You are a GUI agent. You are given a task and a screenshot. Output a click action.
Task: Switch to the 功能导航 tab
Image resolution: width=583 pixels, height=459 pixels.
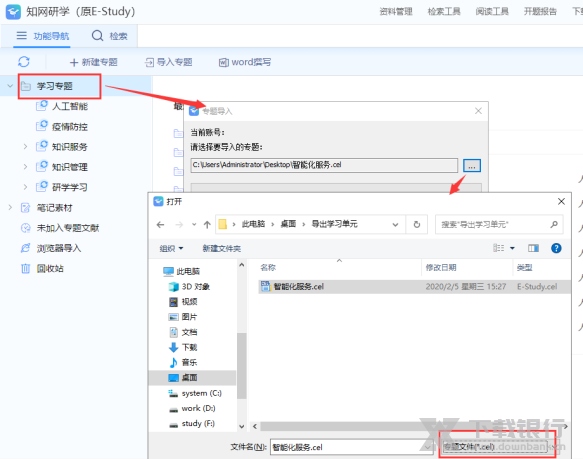pyautogui.click(x=43, y=36)
